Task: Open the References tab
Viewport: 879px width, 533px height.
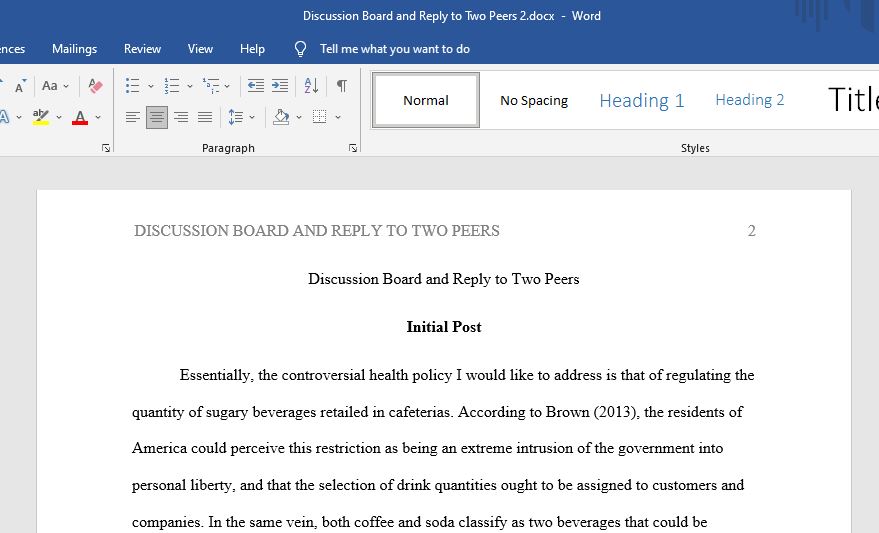Action: [12, 49]
